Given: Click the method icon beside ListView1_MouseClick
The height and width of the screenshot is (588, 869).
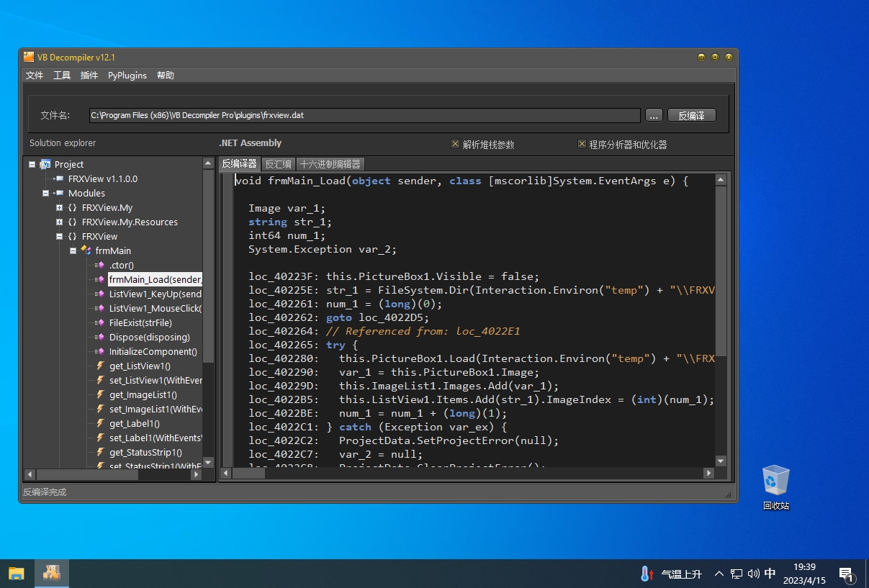Looking at the screenshot, I should pos(100,308).
